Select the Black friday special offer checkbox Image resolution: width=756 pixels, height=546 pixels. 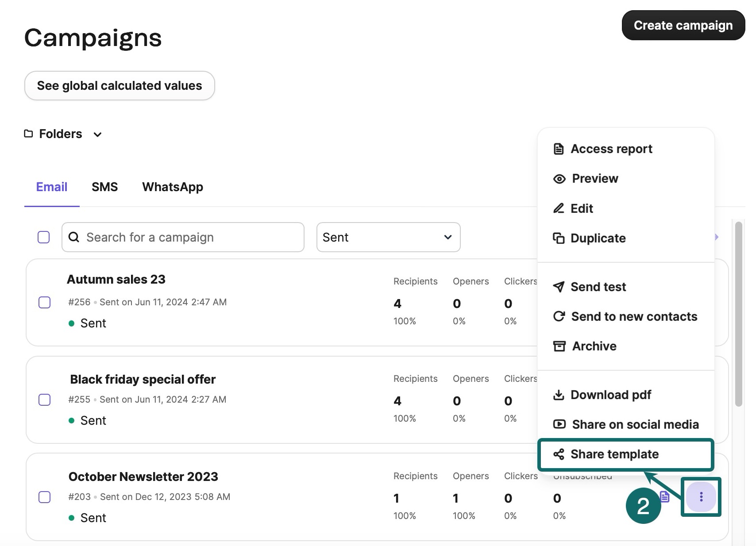coord(44,400)
